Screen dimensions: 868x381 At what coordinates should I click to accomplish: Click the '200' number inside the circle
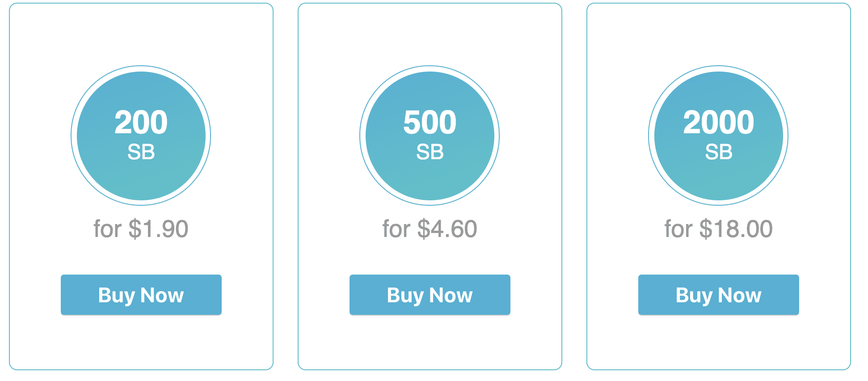(141, 122)
